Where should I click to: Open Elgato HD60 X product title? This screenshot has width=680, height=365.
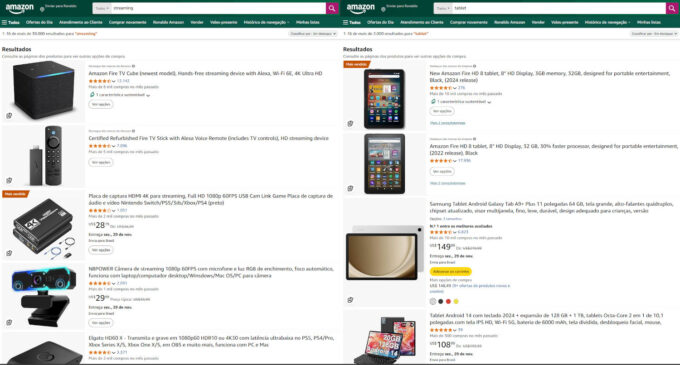pyautogui.click(x=211, y=341)
